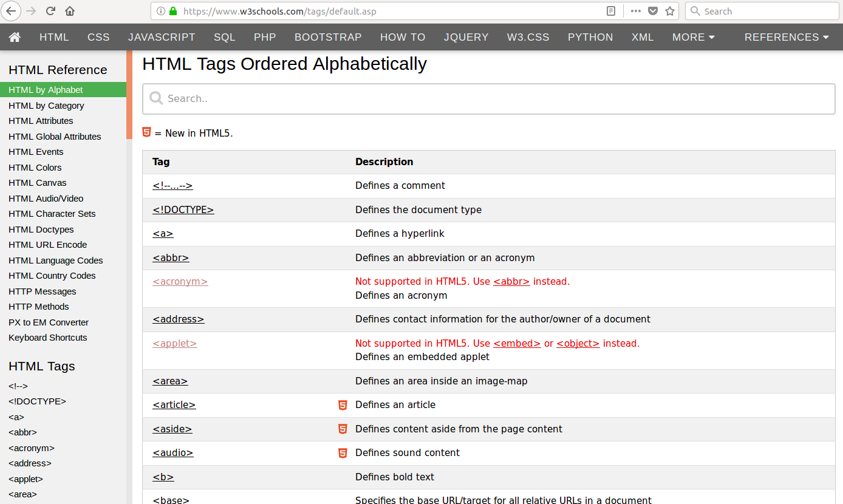Click the HTML5 badge next to aside tag
The height and width of the screenshot is (504, 843).
pyautogui.click(x=343, y=429)
